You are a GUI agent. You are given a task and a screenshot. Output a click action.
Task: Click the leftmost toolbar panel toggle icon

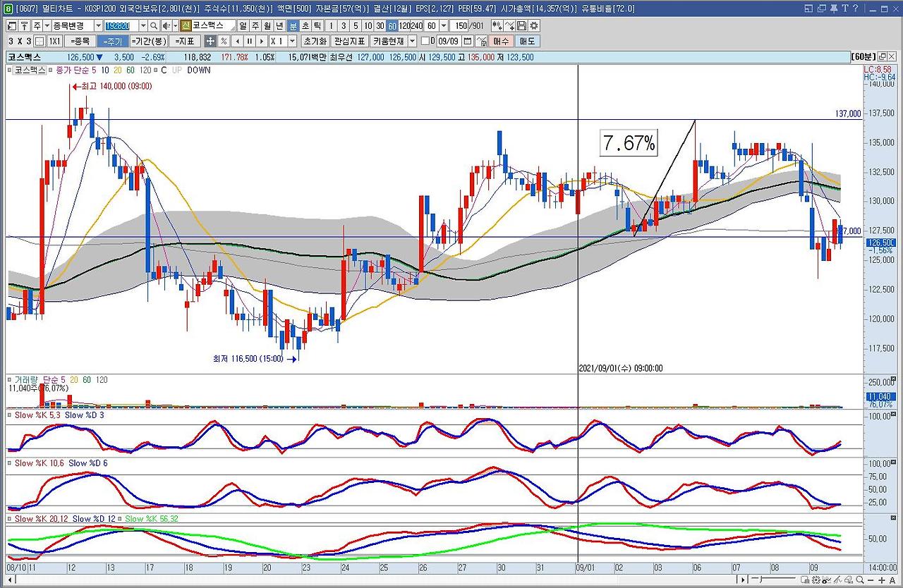coord(12,26)
